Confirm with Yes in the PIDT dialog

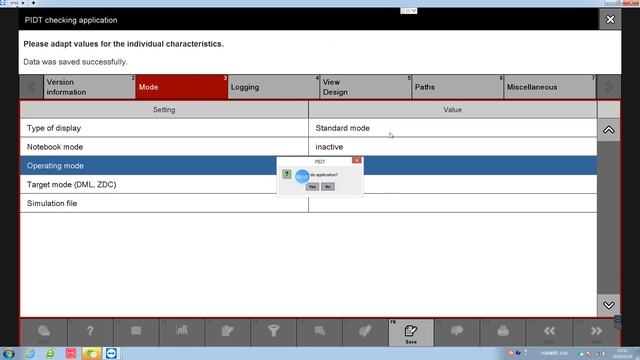(x=312, y=187)
